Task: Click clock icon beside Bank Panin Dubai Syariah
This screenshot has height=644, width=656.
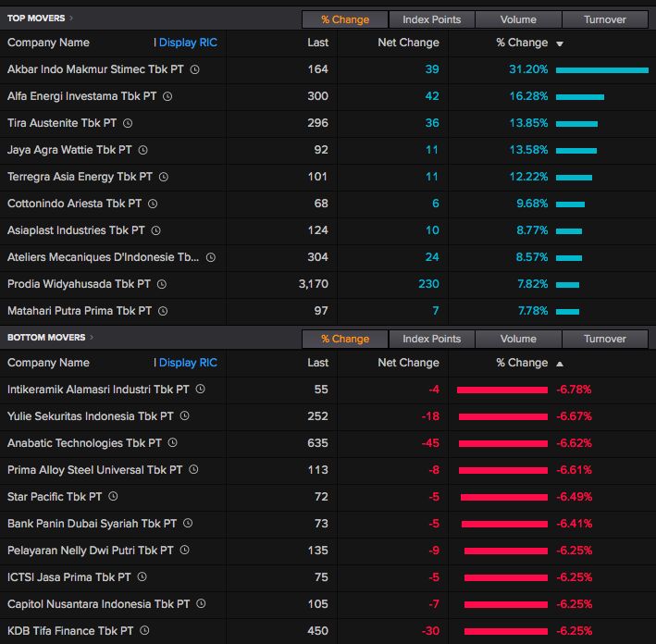Action: 188,523
